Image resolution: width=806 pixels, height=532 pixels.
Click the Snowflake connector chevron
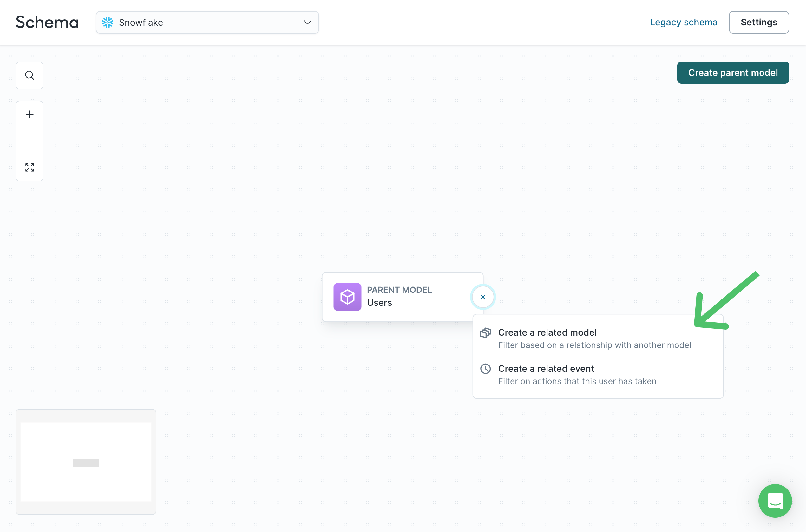pyautogui.click(x=307, y=22)
